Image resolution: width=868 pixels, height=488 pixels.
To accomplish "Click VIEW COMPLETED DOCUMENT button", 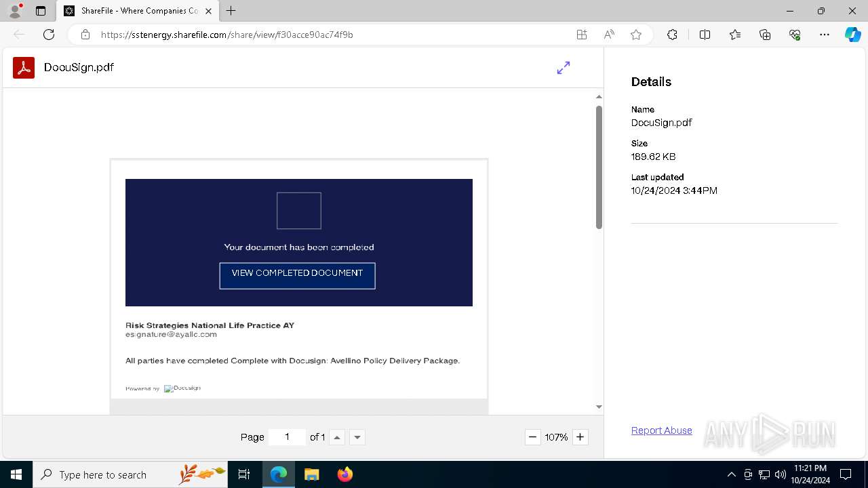I will pos(297,276).
